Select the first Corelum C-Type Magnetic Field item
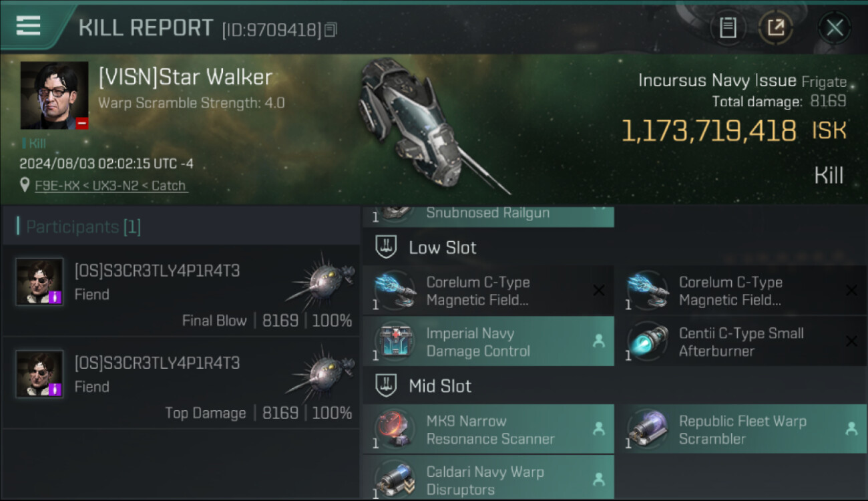 (x=488, y=291)
